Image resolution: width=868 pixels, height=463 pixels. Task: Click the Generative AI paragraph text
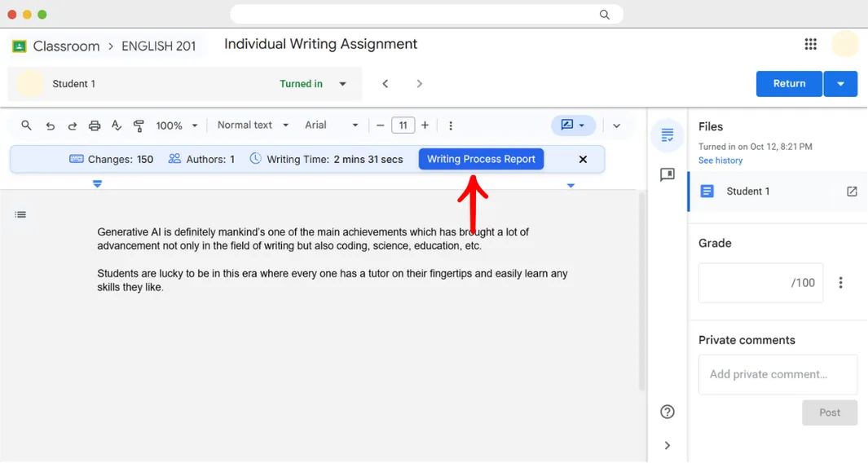coord(313,239)
